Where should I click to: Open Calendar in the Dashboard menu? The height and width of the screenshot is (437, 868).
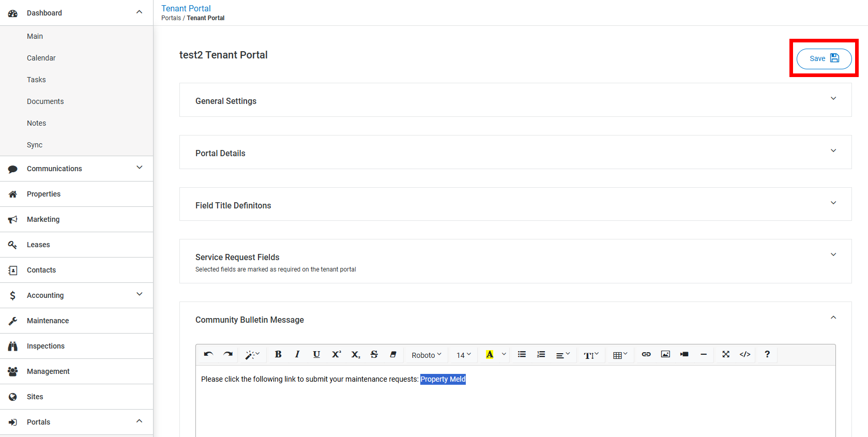41,58
